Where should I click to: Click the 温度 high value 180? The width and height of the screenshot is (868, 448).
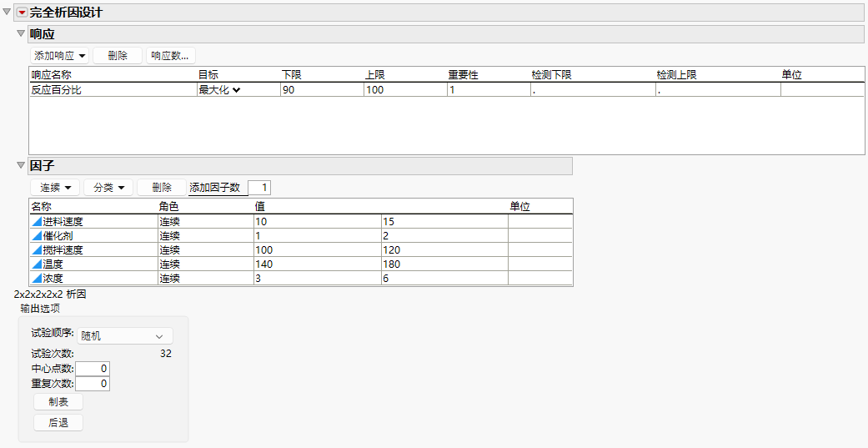click(x=444, y=264)
